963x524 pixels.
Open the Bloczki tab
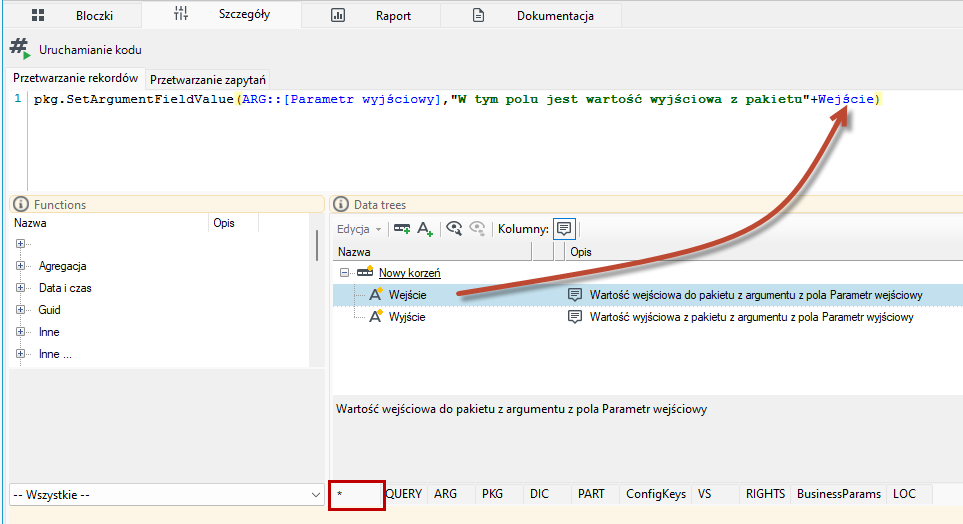(72, 15)
